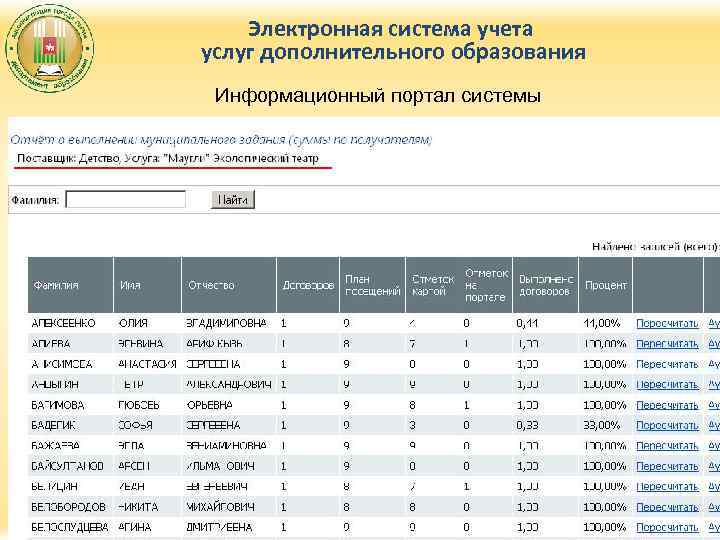Click Пересчитать link in БЕЛИЦИН row
720x540 pixels.
click(667, 487)
